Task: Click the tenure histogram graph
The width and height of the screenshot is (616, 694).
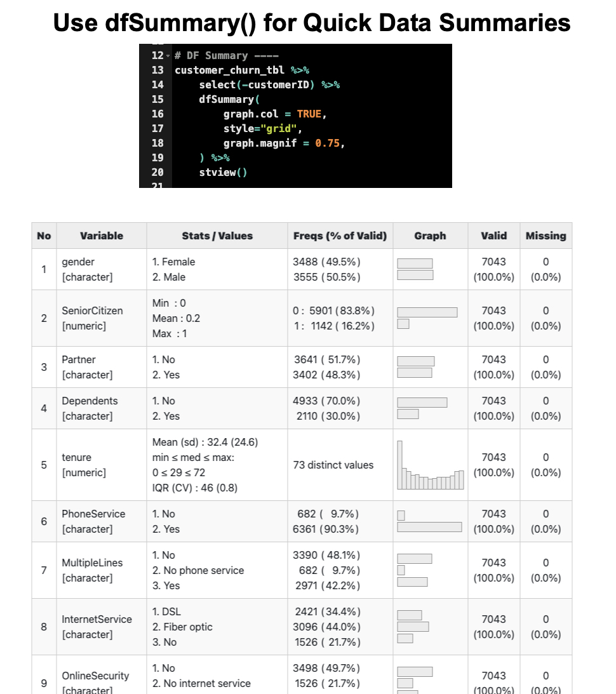Action: click(x=431, y=465)
